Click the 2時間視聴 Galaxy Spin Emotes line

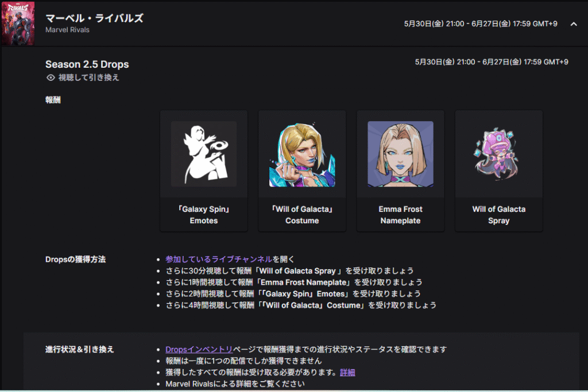(x=293, y=294)
